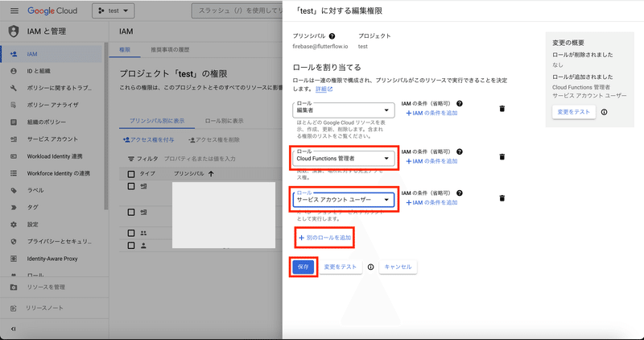Click the アクセス権を付与 button
The image size is (644, 340).
pyautogui.click(x=148, y=139)
